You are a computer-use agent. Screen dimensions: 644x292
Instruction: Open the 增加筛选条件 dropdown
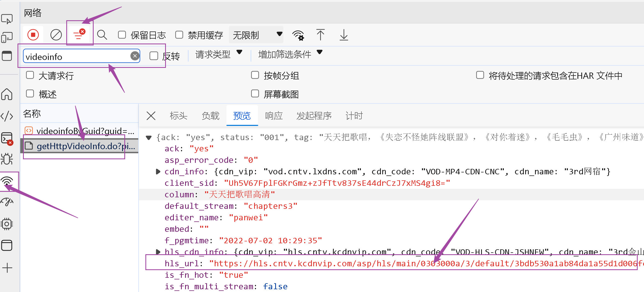290,54
